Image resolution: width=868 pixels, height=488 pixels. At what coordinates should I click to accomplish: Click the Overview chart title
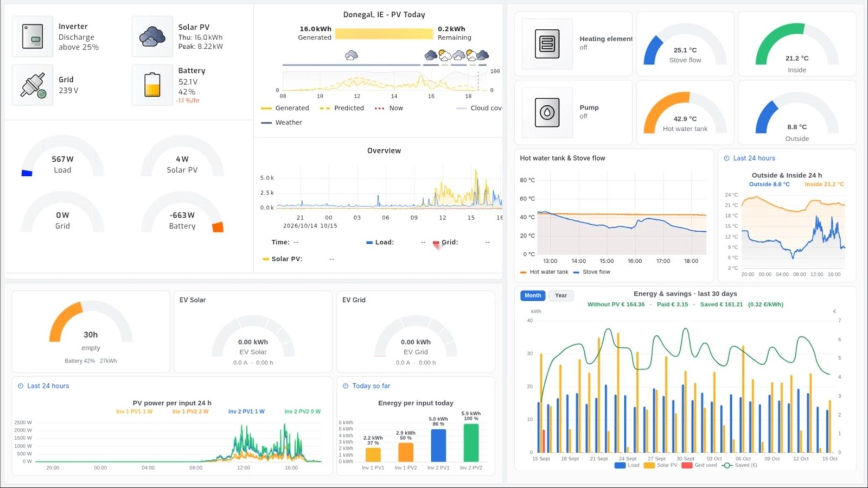(x=384, y=151)
